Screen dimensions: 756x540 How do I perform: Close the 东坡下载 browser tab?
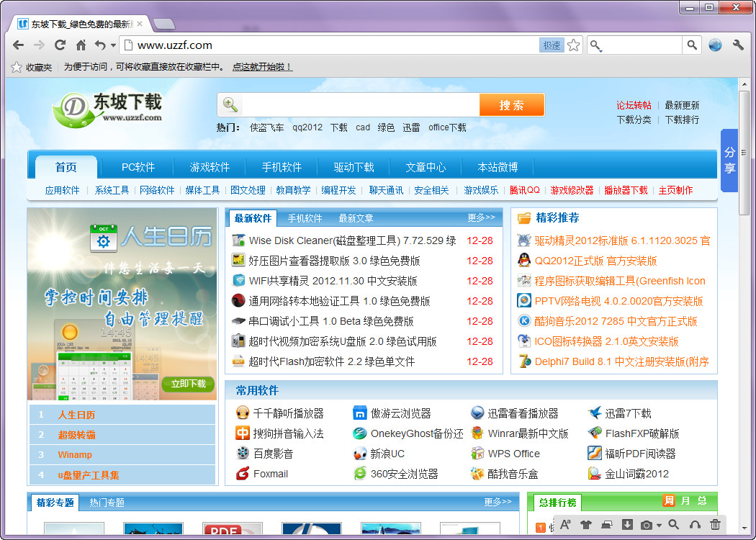click(x=140, y=24)
